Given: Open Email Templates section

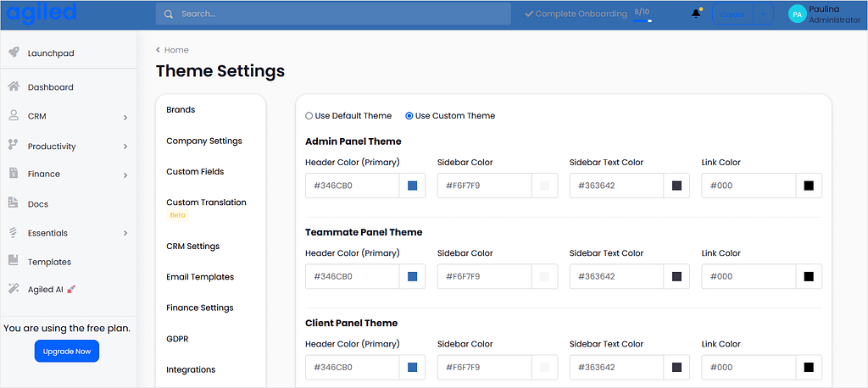Looking at the screenshot, I should [x=200, y=277].
